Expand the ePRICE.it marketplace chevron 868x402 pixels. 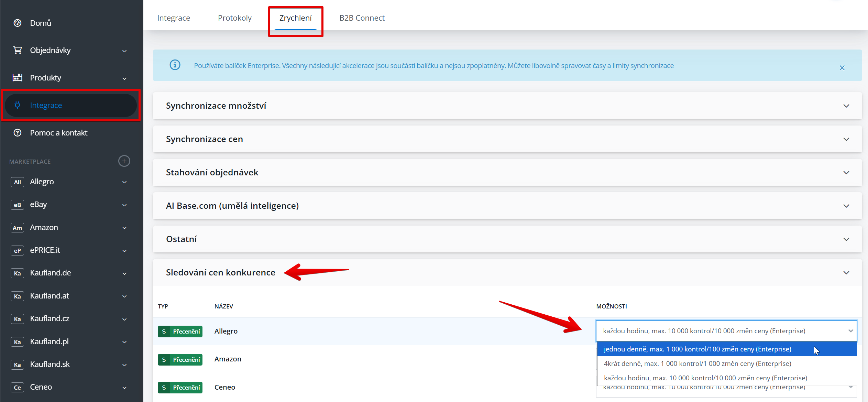click(x=124, y=251)
